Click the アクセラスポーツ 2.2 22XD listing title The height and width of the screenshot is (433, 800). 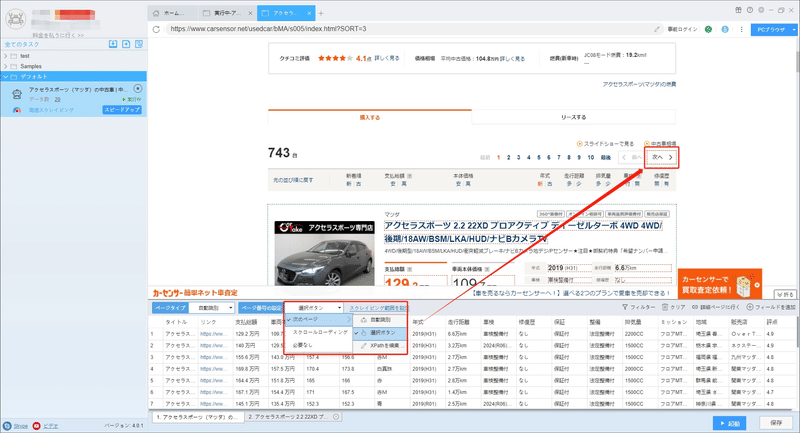click(523, 232)
